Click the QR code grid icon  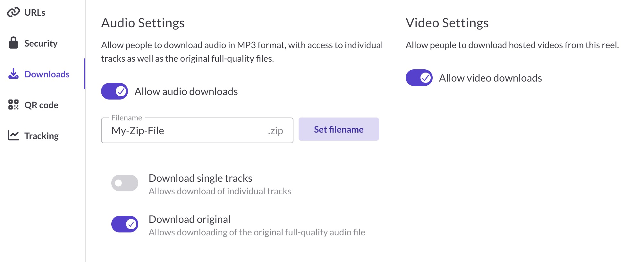[13, 104]
